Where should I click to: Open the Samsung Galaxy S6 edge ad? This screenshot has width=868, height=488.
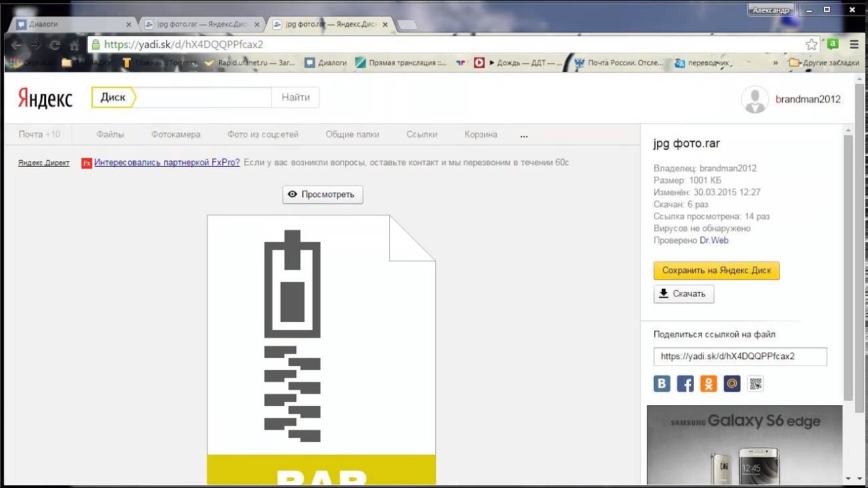pyautogui.click(x=745, y=445)
